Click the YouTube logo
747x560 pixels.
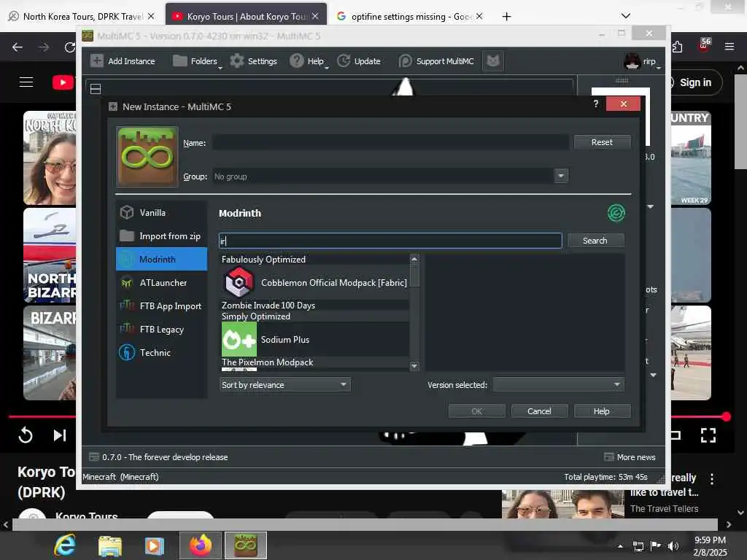point(63,82)
